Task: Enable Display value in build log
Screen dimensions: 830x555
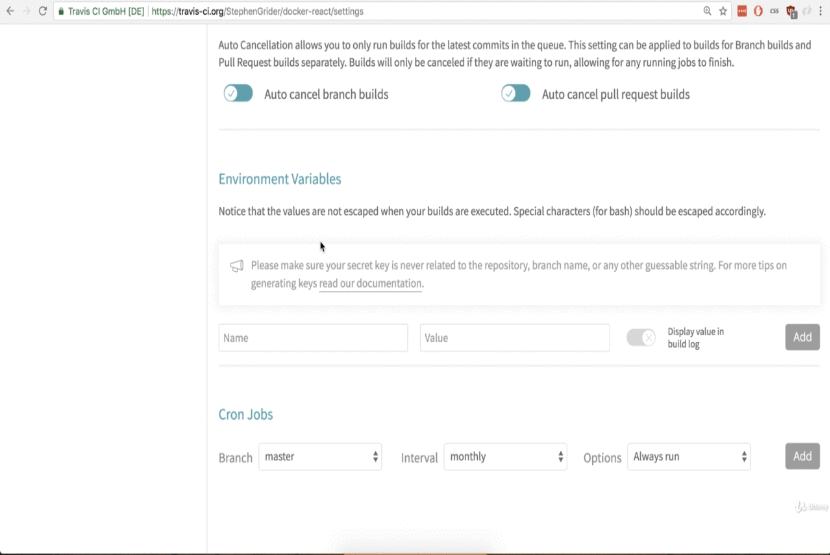Action: point(641,337)
